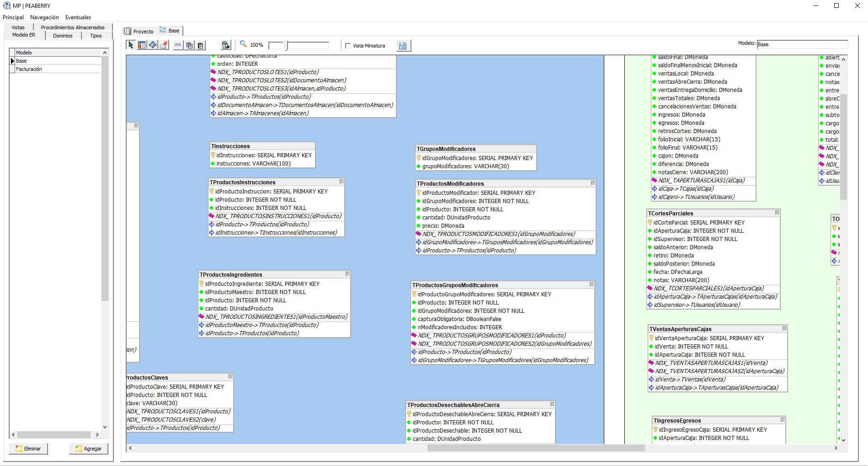
Task: Open the Base diagram tab
Action: 170,31
